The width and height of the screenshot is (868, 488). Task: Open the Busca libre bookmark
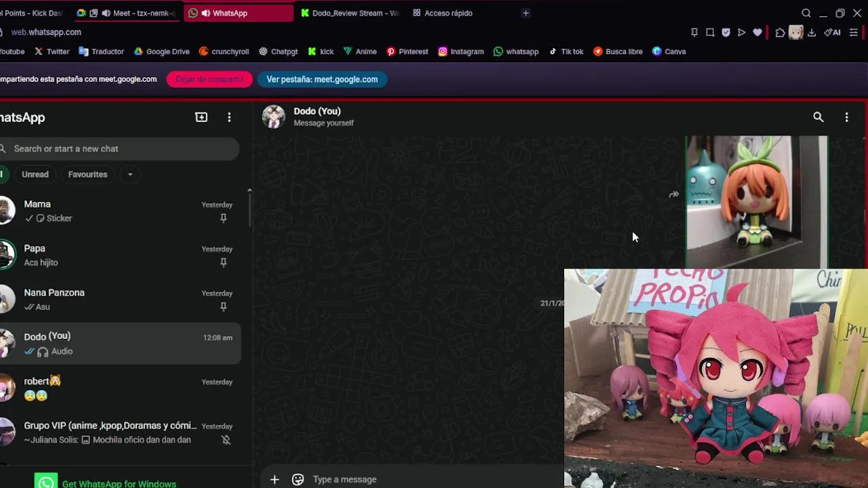pos(618,52)
